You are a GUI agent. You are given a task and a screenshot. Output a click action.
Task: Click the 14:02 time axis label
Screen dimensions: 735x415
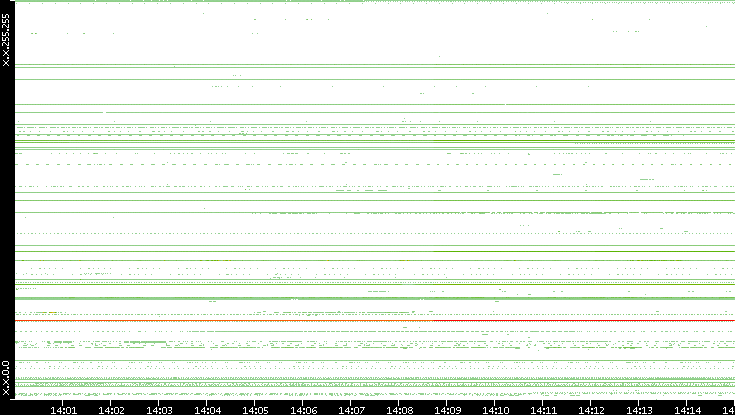click(x=112, y=410)
